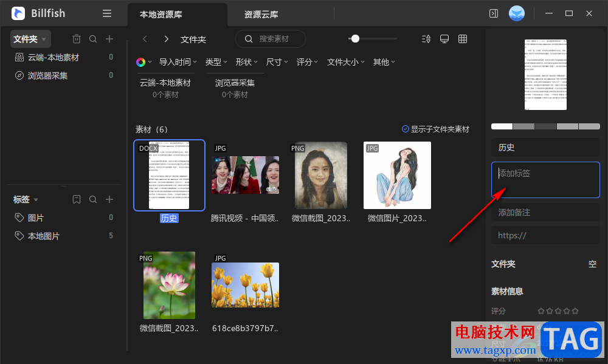
Task: Click the 历史 name field in details
Action: click(545, 147)
